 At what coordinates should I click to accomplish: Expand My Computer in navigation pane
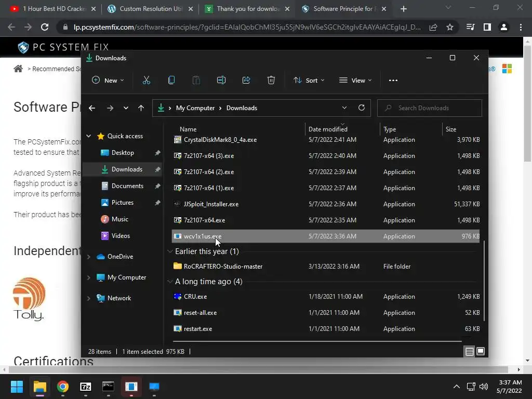coord(88,277)
